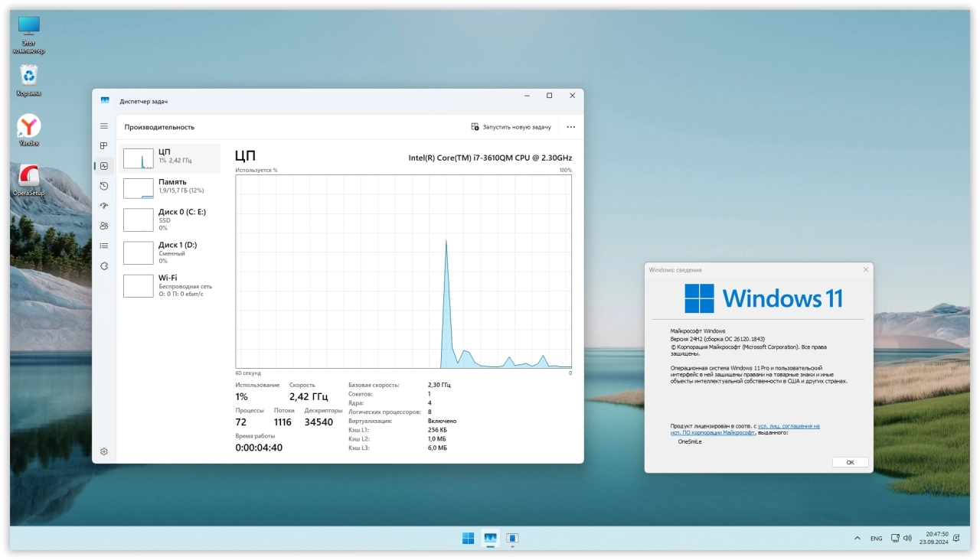Click the Скорость value 2,42 ГГц
This screenshot has width=980, height=560.
309,397
